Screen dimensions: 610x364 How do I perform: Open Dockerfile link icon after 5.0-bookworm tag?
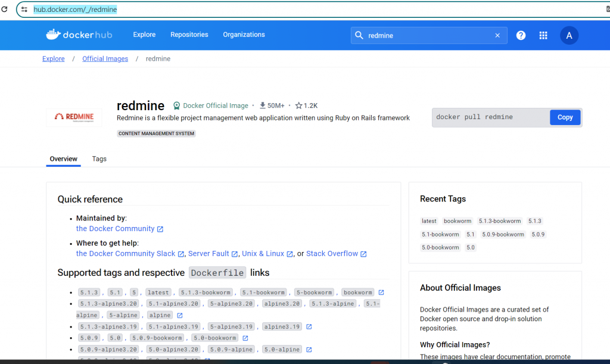[245, 338]
